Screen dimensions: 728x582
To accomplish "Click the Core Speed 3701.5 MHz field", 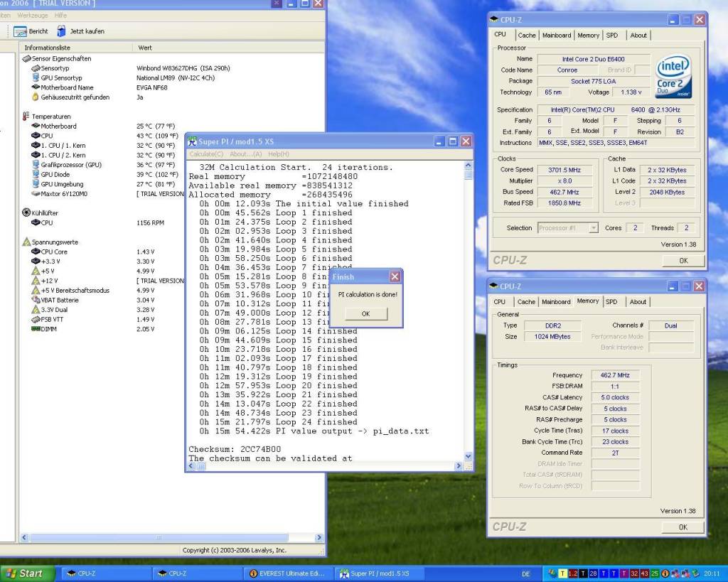I will [x=564, y=170].
